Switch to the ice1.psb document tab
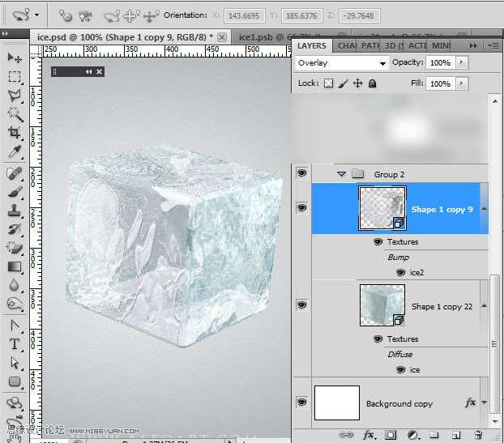 coord(262,37)
